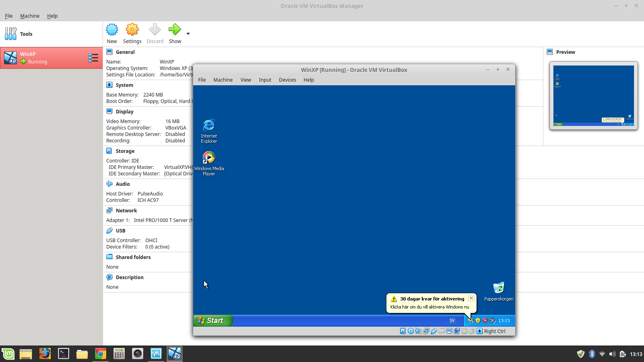Screen dimensions: 644x362
Task: Click the yellow security shield tray icon
Action: coord(478,321)
